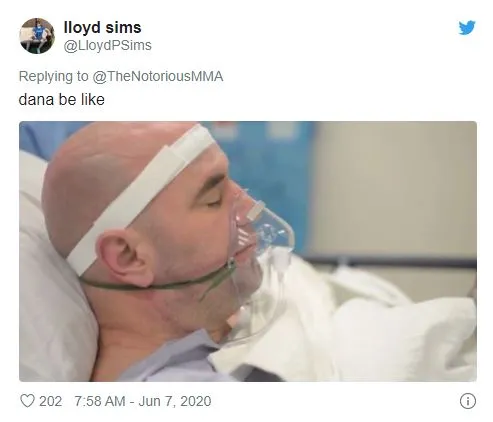Image resolution: width=493 pixels, height=422 pixels.
Task: Click the 'Replying to' label
Action: point(53,76)
